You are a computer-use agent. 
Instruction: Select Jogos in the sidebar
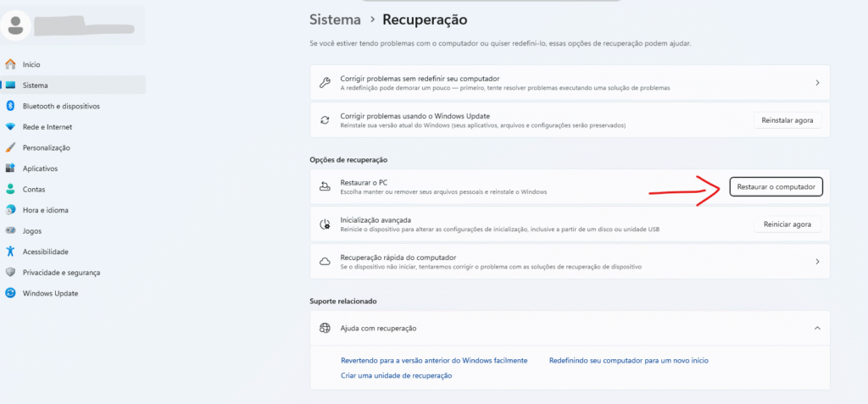[x=73, y=230]
